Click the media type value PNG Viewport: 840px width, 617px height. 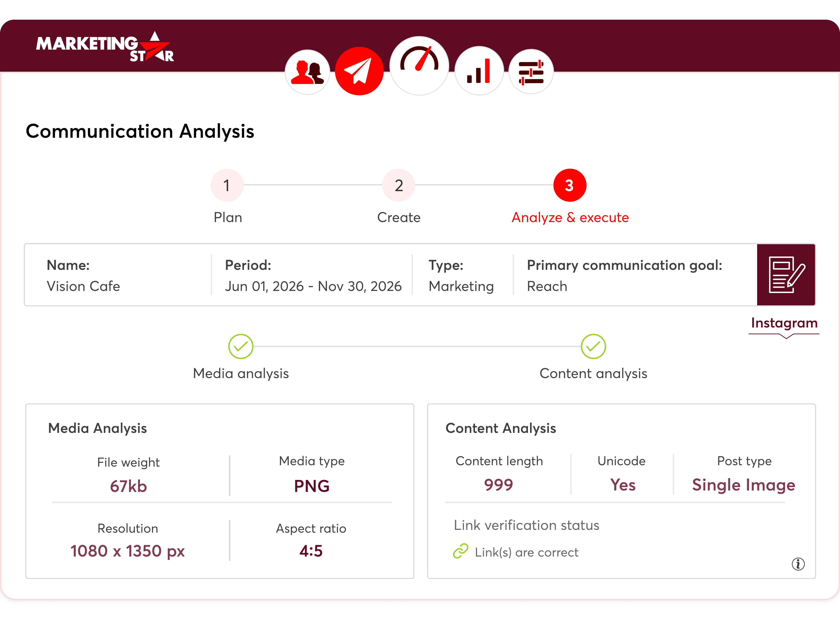click(312, 486)
